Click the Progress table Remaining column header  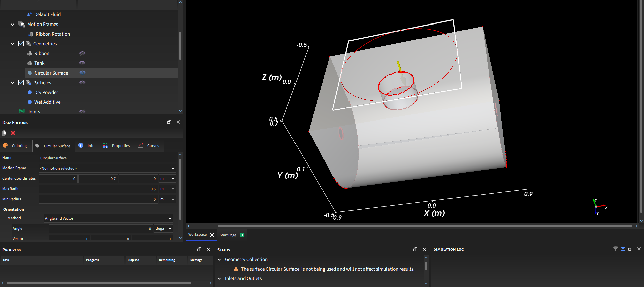171,260
